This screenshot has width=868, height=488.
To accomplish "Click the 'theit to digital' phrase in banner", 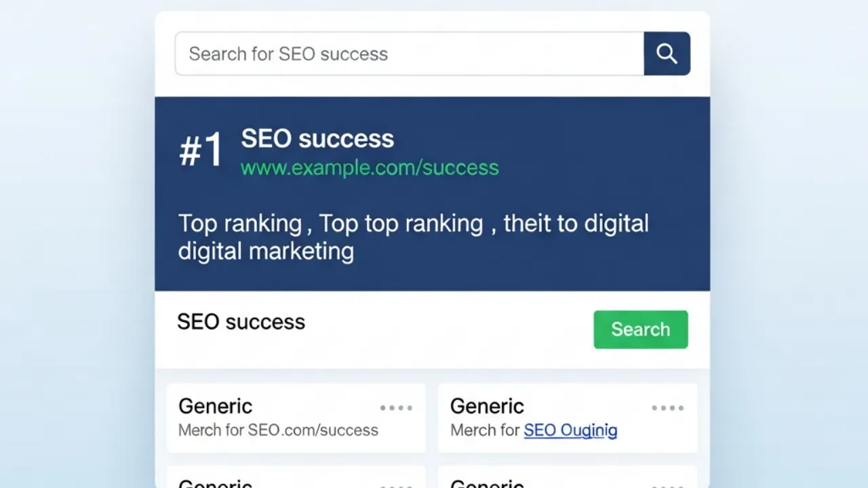I will click(x=576, y=223).
